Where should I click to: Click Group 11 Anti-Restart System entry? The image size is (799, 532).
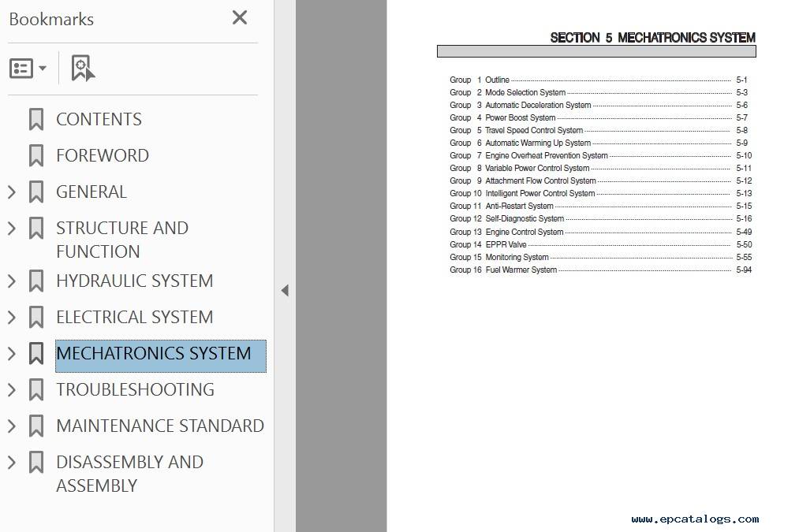[x=600, y=206]
